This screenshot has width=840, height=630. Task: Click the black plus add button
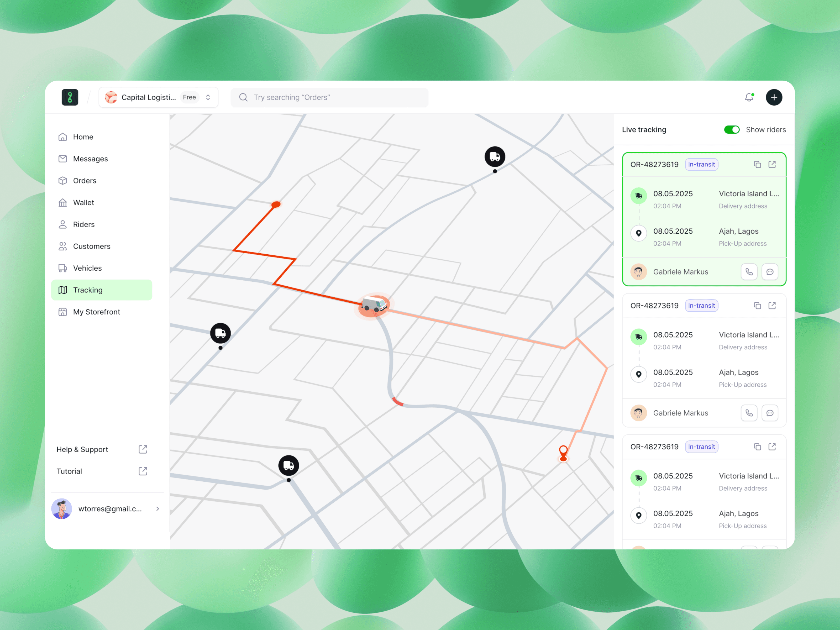(774, 97)
